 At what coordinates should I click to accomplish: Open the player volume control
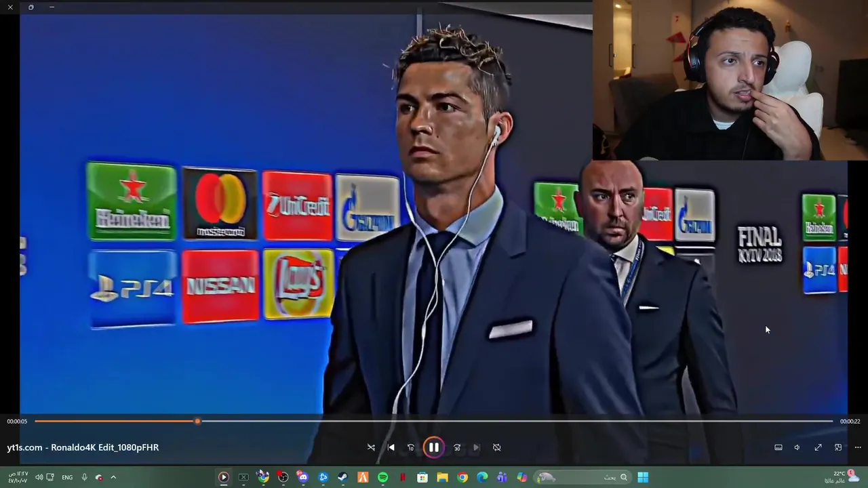797,447
